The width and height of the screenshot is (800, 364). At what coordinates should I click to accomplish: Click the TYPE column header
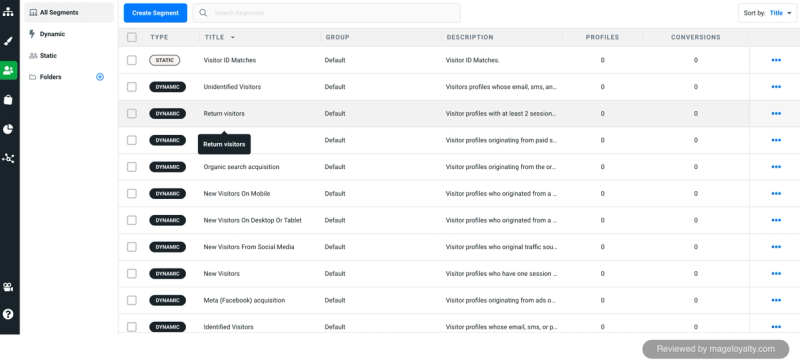tap(159, 37)
